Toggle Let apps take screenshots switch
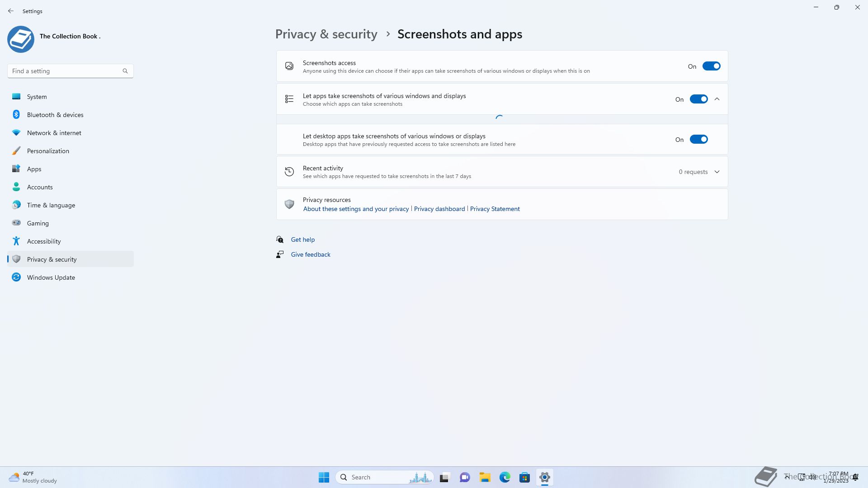The image size is (868, 488). (698, 99)
